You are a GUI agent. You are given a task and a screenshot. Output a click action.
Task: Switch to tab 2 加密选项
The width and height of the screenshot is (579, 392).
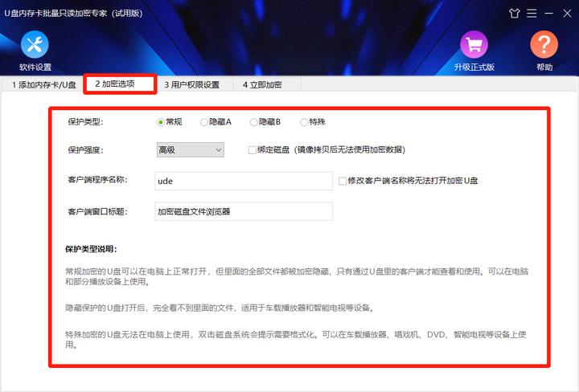(120, 84)
